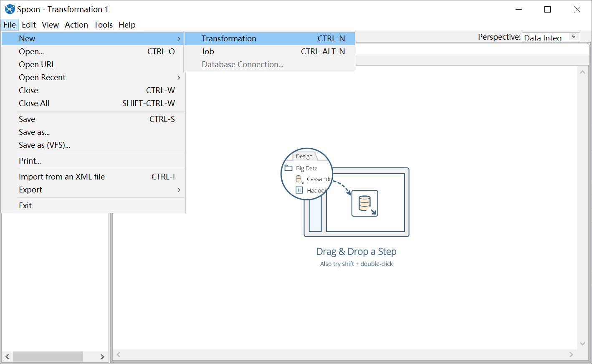Expand the Open Recent submenu
Viewport: 592px width, 364px height.
tap(93, 77)
